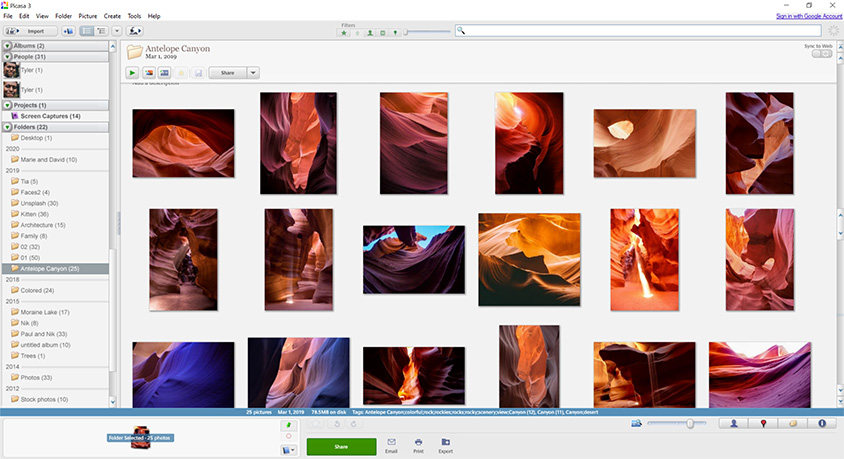Click the green Share button at bottom

point(341,447)
